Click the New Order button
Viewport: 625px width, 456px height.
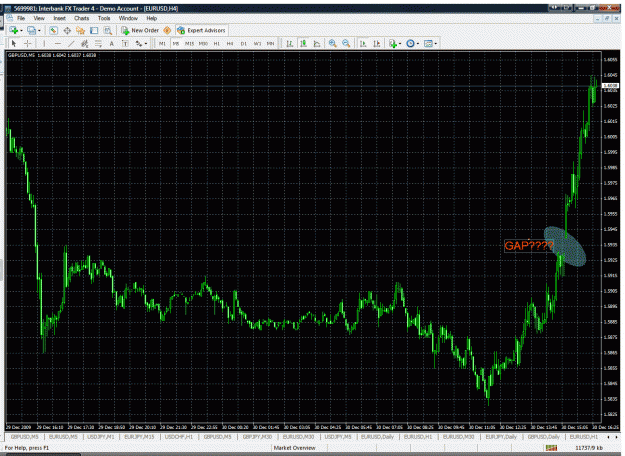(140, 30)
